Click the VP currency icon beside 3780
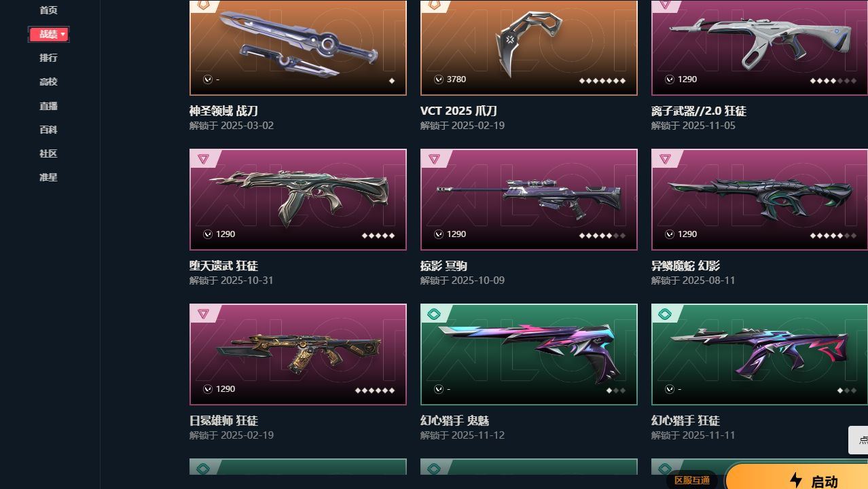868x489 pixels. pyautogui.click(x=439, y=79)
